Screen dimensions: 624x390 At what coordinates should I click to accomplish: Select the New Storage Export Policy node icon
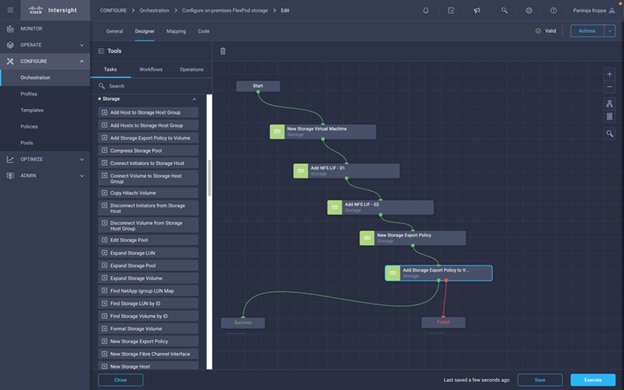point(367,238)
